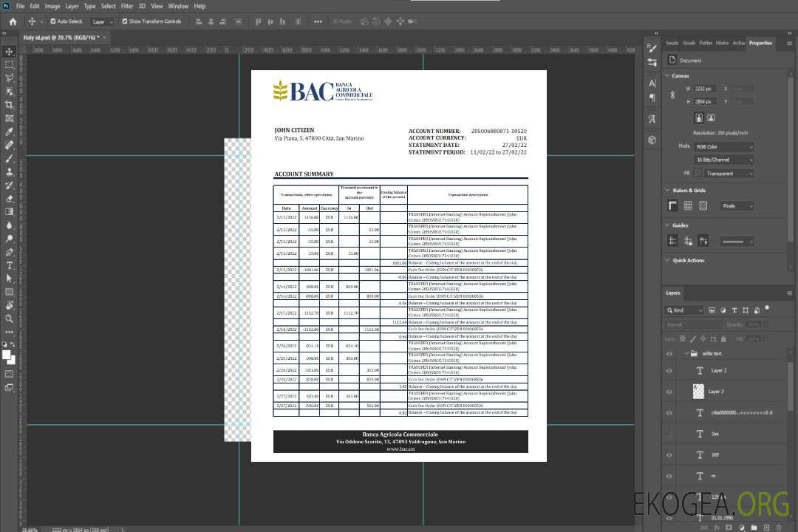The width and height of the screenshot is (798, 532).
Task: Select the Eraser tool
Action: pyautogui.click(x=9, y=199)
